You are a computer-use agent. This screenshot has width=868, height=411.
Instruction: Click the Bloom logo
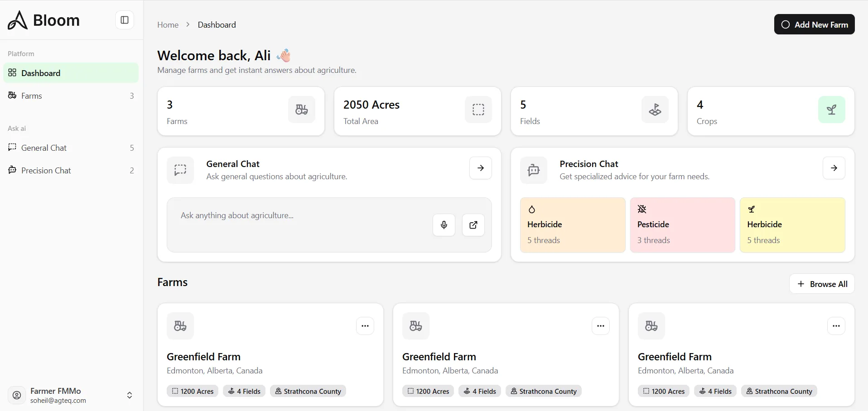click(43, 20)
